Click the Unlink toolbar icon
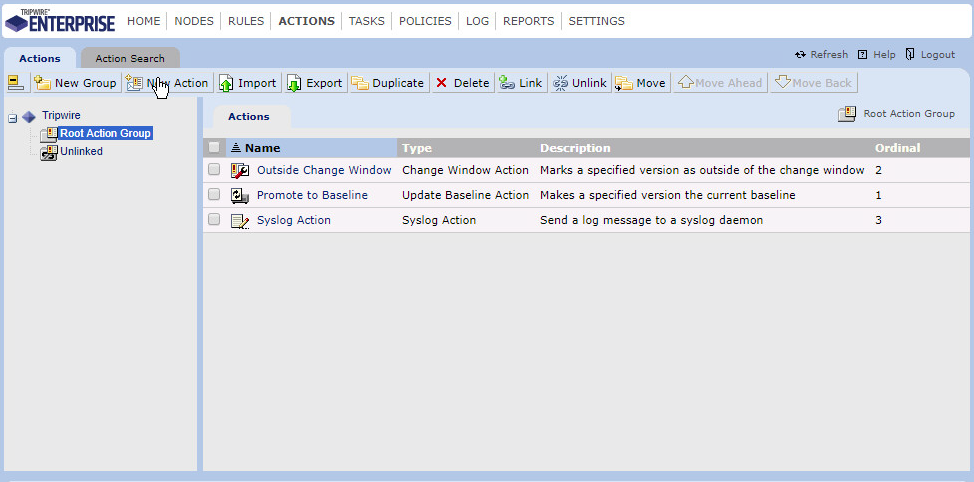Viewport: 974px width, 482px height. [x=560, y=83]
